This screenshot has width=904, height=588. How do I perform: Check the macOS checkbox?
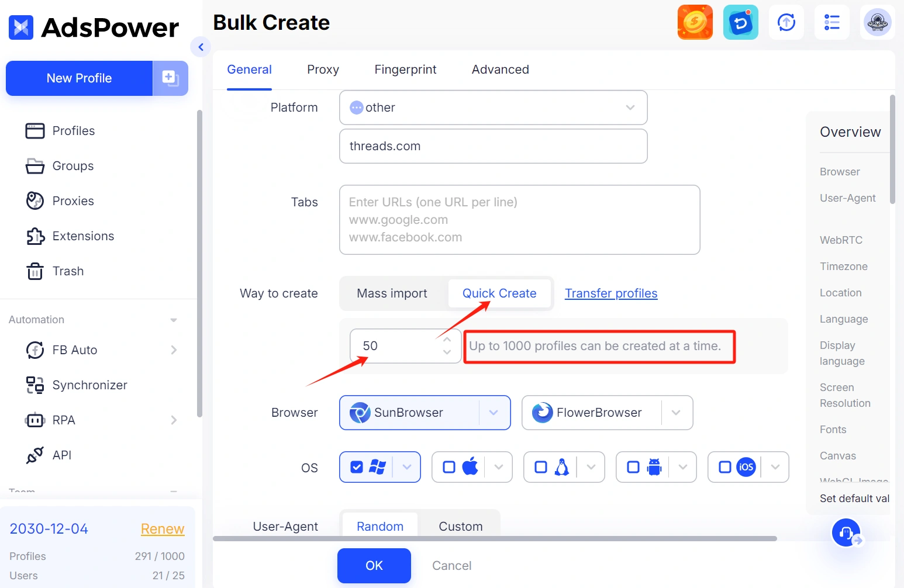point(449,467)
